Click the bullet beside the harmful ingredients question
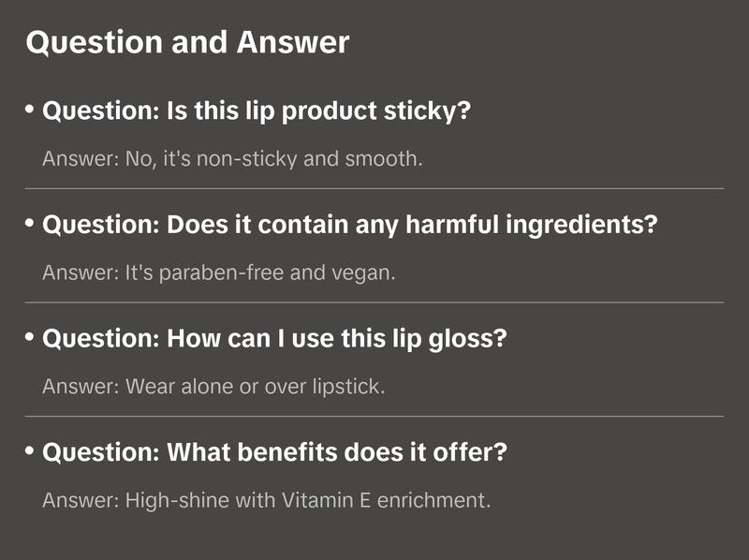The image size is (749, 560). pos(30,224)
